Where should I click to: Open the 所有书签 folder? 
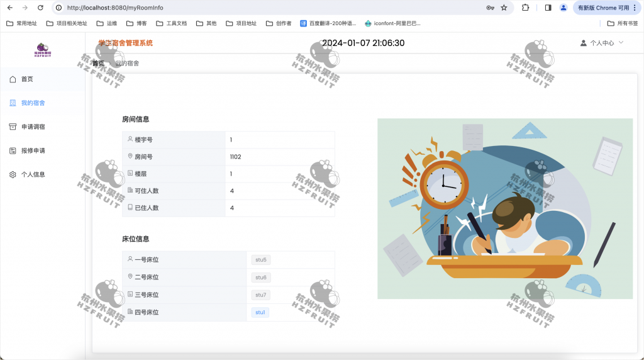pos(623,23)
